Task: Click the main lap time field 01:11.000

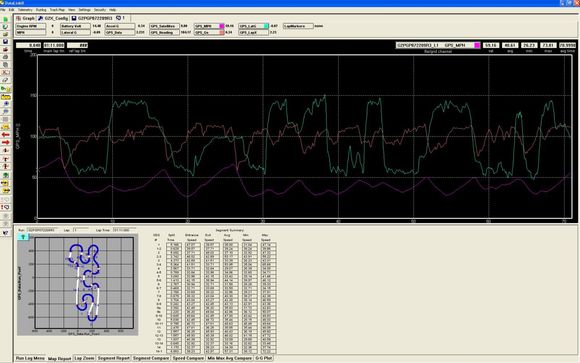Action: pos(54,45)
